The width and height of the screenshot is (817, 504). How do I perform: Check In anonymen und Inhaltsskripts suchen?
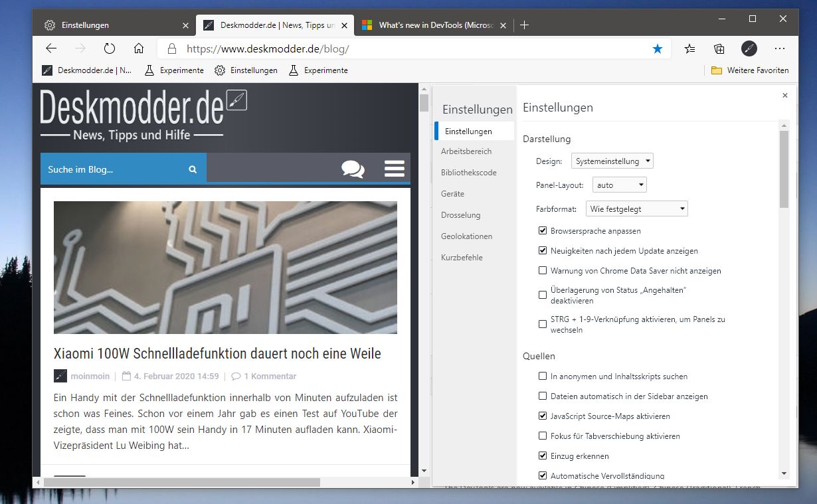click(543, 377)
